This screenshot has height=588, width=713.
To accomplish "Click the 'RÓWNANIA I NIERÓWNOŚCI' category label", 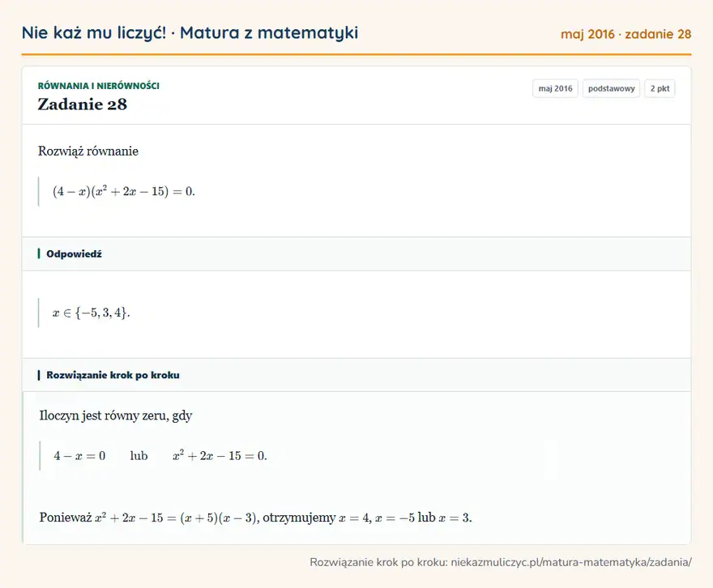I will click(98, 86).
